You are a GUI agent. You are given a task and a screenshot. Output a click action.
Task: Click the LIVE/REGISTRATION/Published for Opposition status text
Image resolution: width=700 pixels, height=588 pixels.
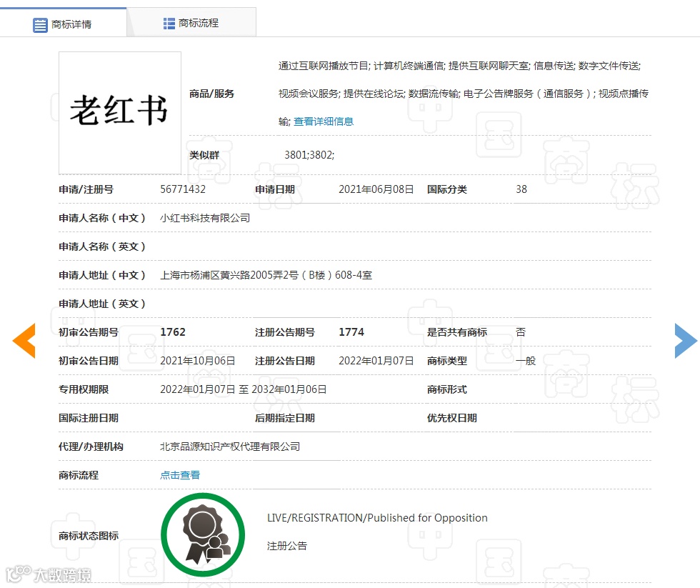(x=377, y=518)
